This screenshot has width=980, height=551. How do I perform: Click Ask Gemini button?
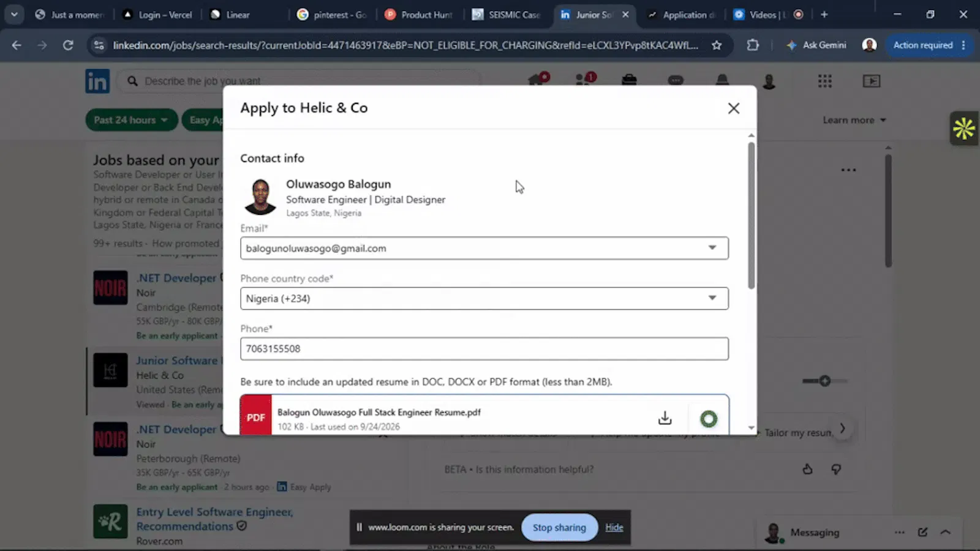816,45
